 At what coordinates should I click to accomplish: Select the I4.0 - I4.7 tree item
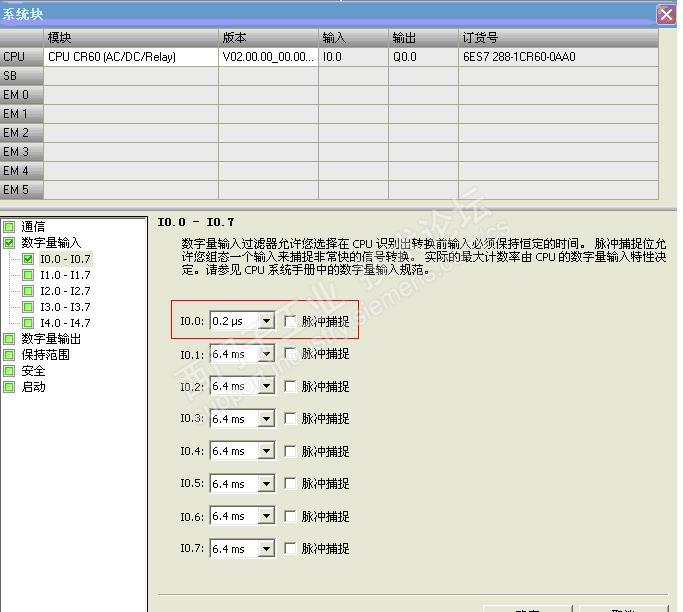click(65, 323)
